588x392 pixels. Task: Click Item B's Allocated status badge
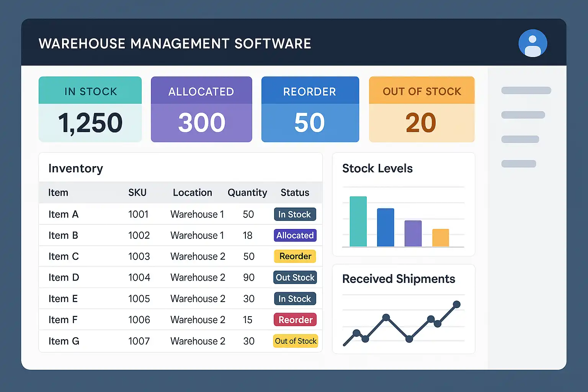[x=295, y=235]
